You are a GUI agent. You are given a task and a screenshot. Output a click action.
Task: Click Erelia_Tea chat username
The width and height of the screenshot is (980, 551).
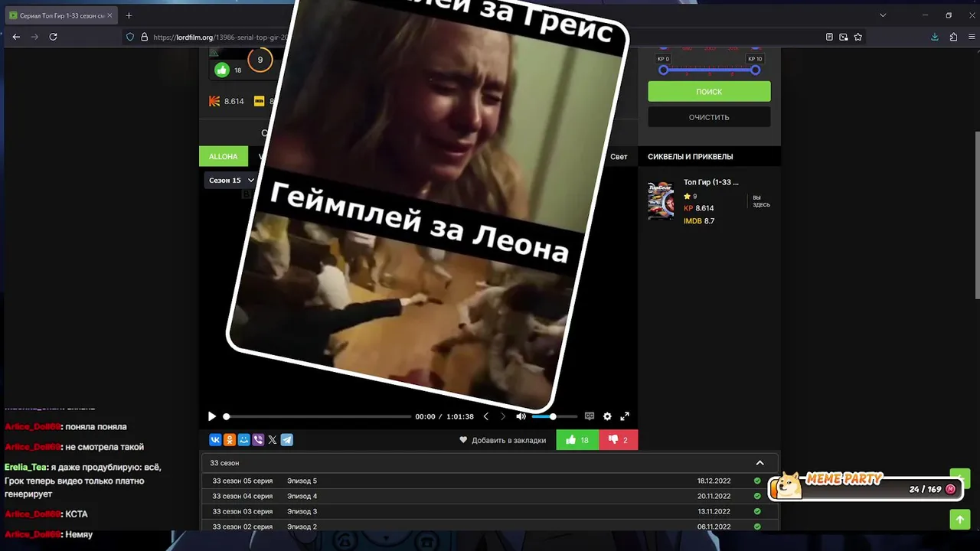coord(25,467)
